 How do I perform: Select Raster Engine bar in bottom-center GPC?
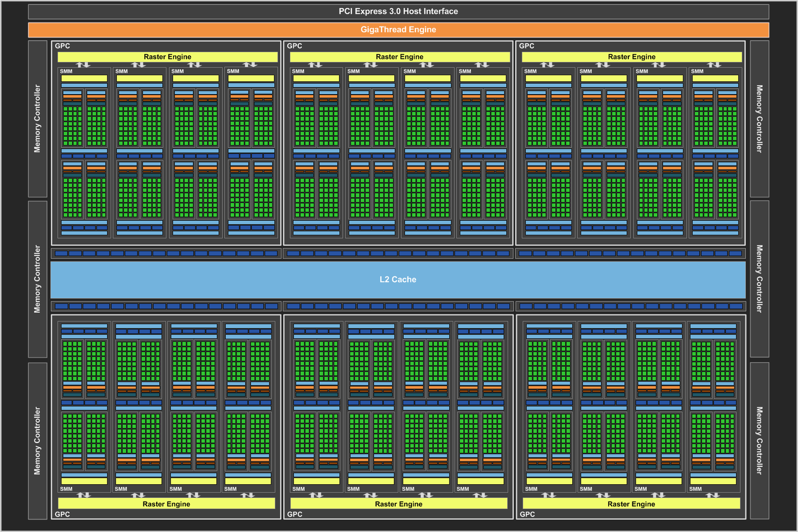tap(398, 504)
